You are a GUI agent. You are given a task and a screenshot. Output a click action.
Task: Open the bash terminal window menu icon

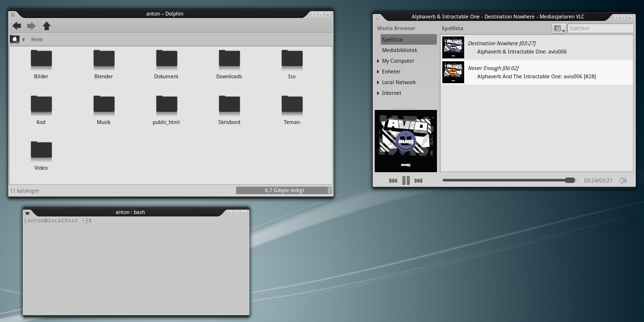(27, 213)
